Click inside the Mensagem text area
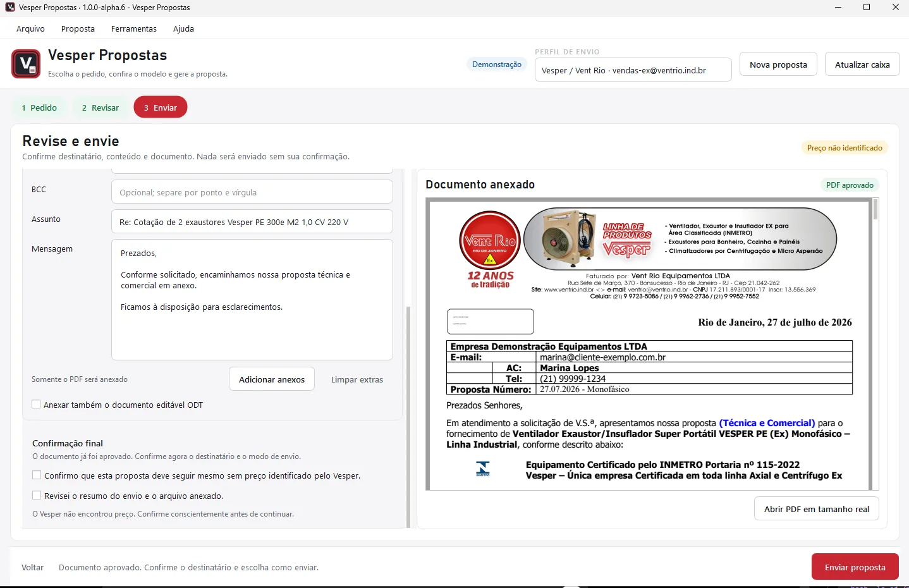This screenshot has width=909, height=588. 252,300
